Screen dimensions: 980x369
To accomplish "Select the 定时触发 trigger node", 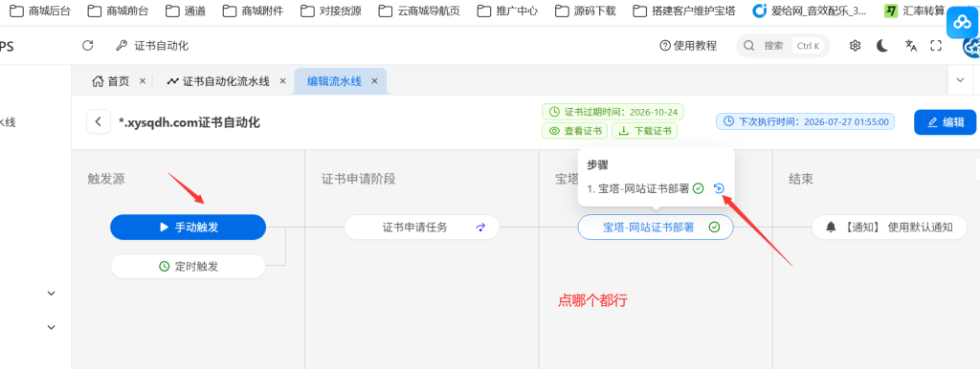I will (189, 267).
